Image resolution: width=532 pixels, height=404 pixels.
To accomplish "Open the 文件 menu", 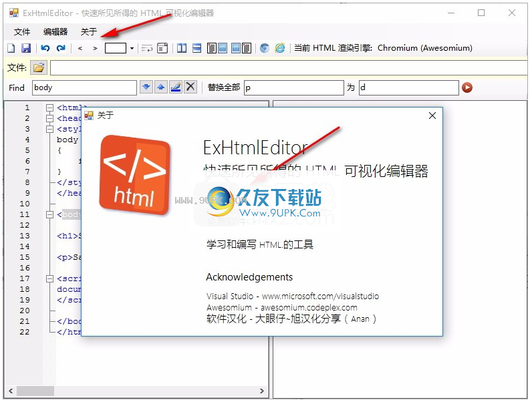I will [21, 32].
